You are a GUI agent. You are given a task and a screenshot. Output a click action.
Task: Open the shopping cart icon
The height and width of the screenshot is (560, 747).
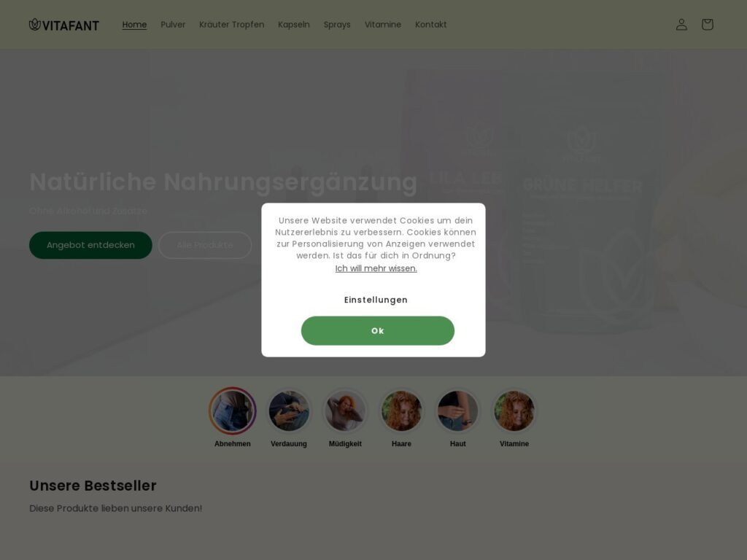(x=707, y=24)
